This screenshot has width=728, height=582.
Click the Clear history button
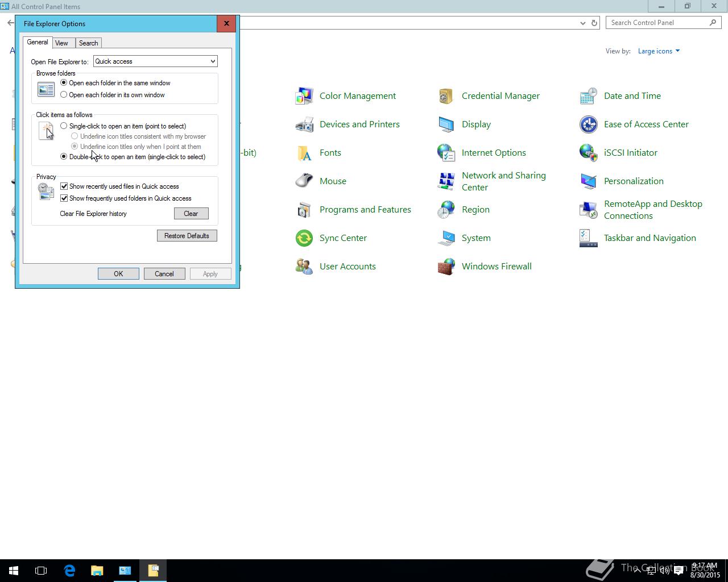coord(191,214)
